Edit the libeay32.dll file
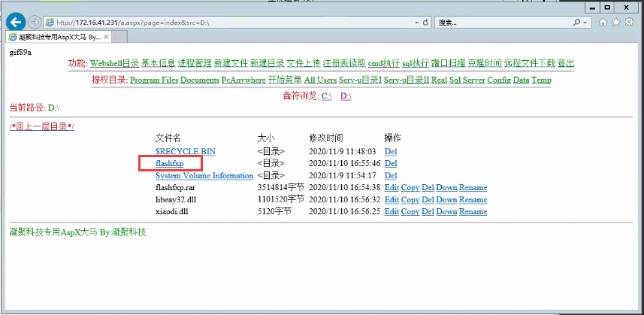This screenshot has height=315, width=644. coord(391,199)
